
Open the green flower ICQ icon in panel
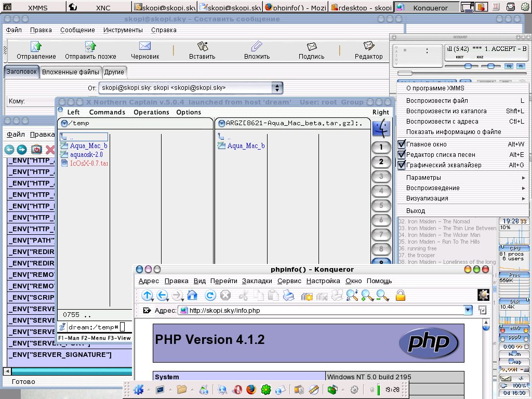[x=265, y=390]
